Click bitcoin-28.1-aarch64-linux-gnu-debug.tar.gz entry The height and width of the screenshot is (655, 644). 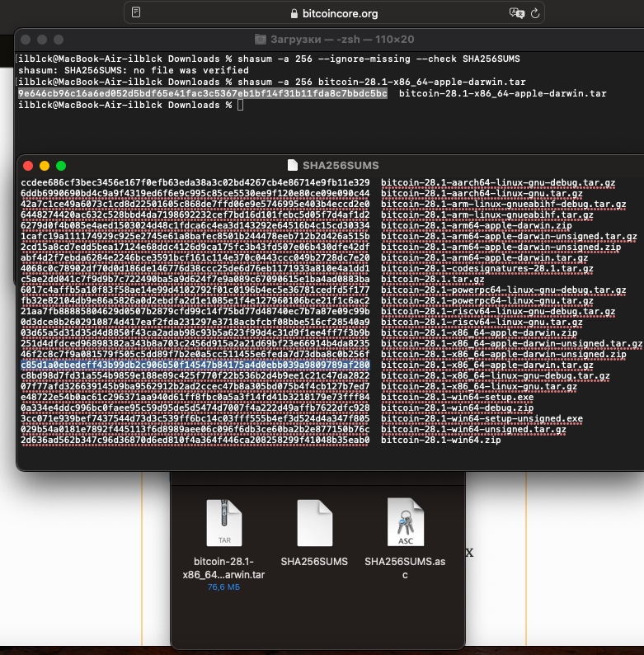tap(498, 182)
